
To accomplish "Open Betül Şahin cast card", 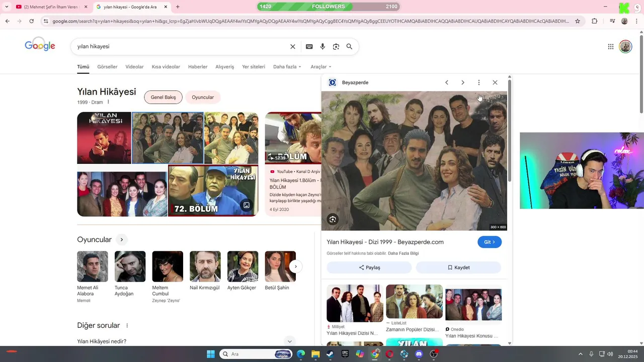I will point(280,271).
